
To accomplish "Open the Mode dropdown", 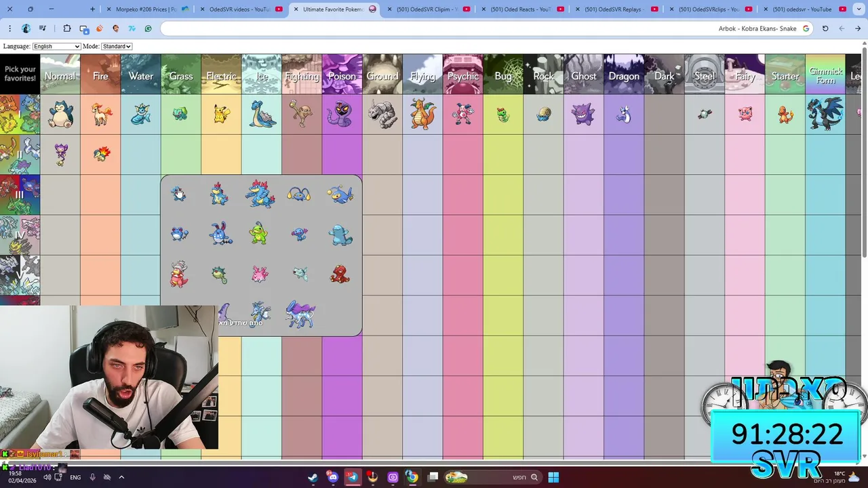I will pos(116,46).
